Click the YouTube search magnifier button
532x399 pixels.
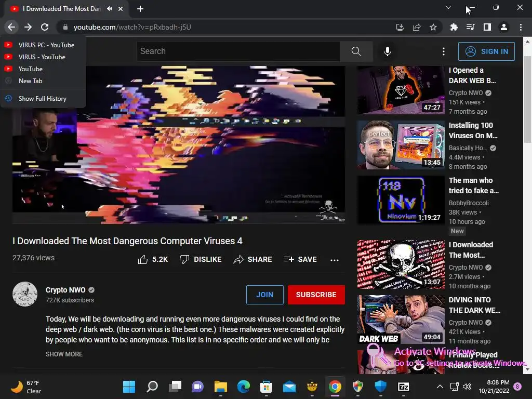click(x=356, y=51)
